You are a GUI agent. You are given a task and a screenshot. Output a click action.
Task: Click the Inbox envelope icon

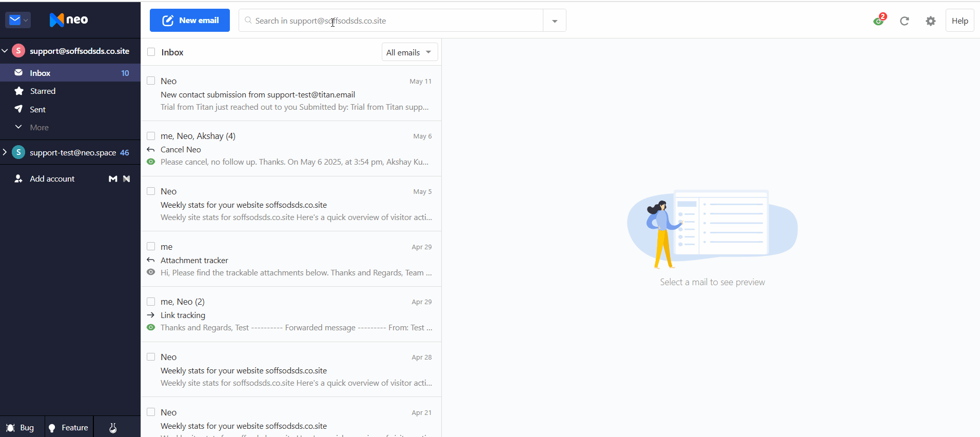(18, 73)
